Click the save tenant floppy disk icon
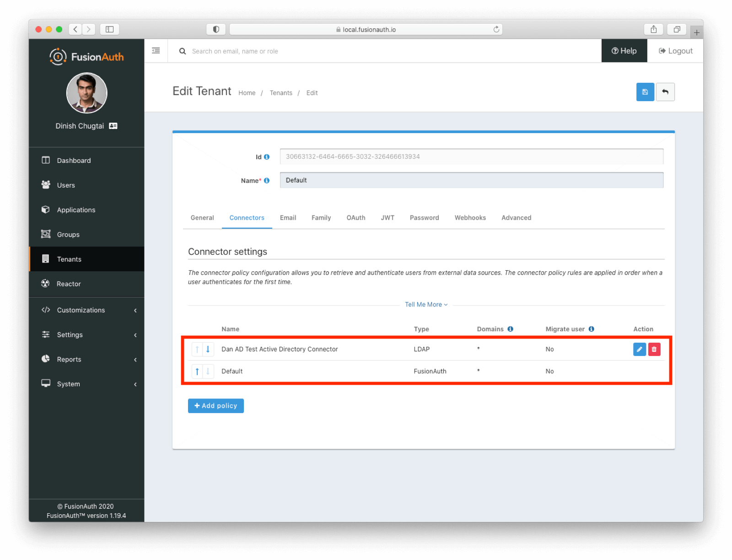Viewport: 732px width, 560px height. click(x=645, y=92)
